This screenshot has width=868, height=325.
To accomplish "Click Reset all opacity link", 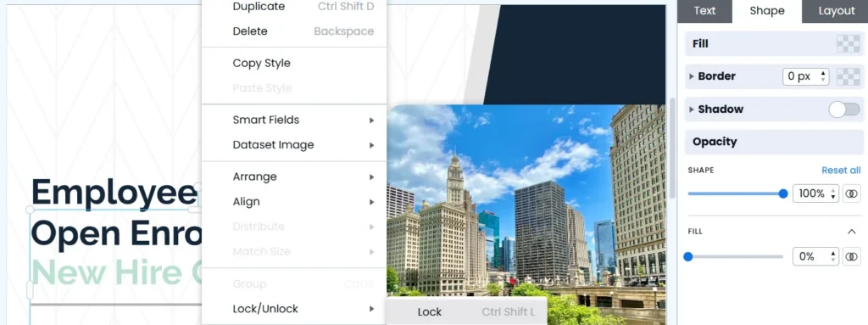I will pos(841,171).
